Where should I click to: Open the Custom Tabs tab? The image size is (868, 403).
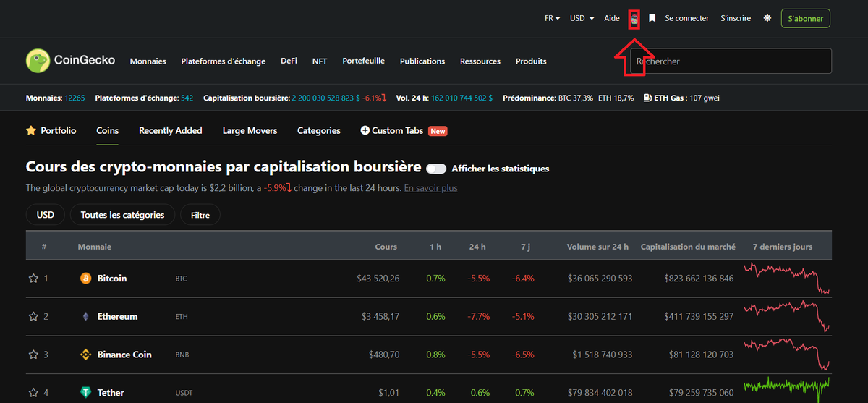[x=404, y=131]
